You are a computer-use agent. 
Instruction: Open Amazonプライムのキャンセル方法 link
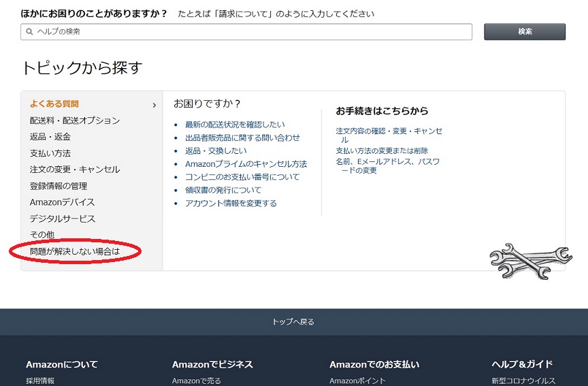(x=246, y=164)
